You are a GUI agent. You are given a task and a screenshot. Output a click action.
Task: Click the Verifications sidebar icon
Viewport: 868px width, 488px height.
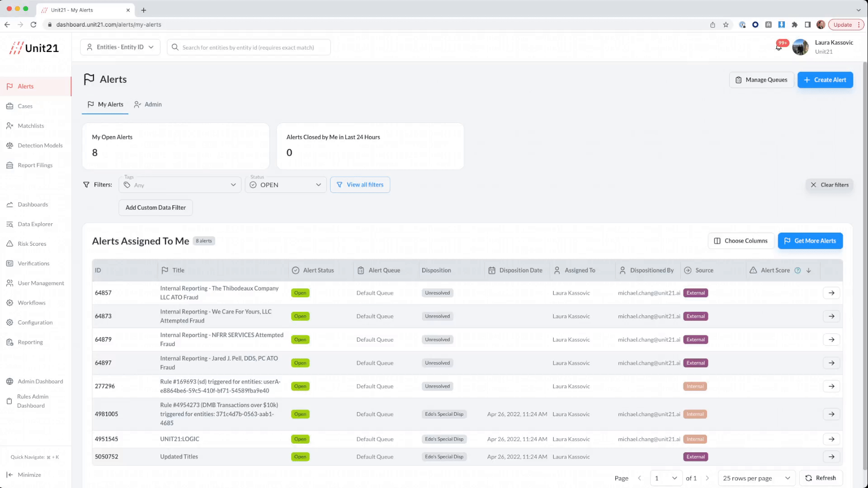click(x=9, y=263)
